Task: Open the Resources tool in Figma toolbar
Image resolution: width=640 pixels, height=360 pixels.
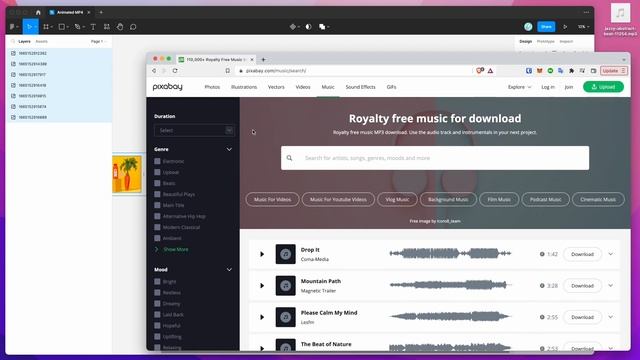Action: (x=107, y=27)
